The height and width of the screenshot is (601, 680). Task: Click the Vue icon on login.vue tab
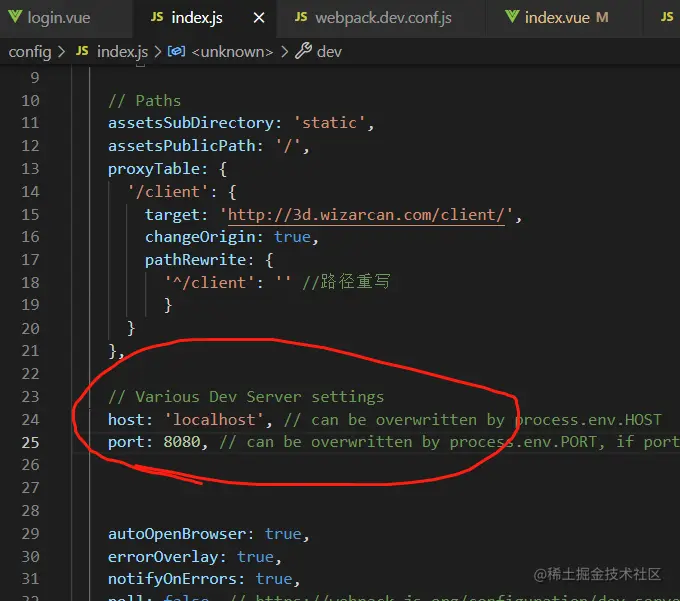tap(15, 17)
